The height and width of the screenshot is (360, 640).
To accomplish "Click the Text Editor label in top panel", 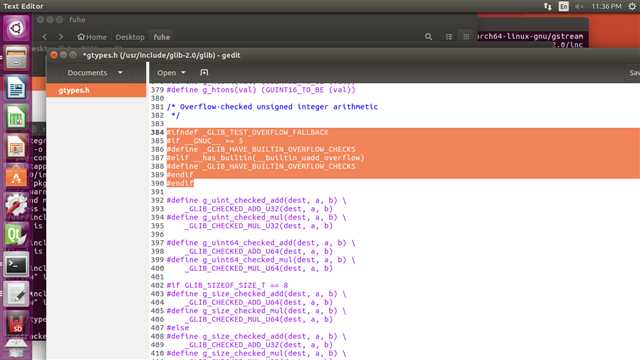I will (23, 6).
